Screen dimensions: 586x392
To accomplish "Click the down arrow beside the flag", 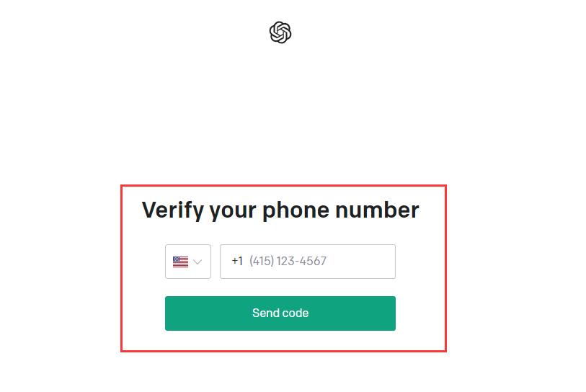I will 197,262.
